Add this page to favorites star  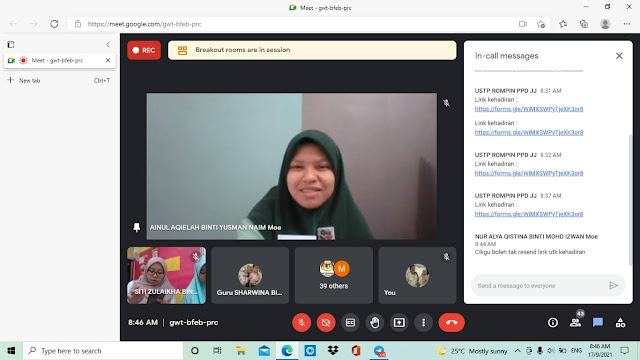point(541,24)
